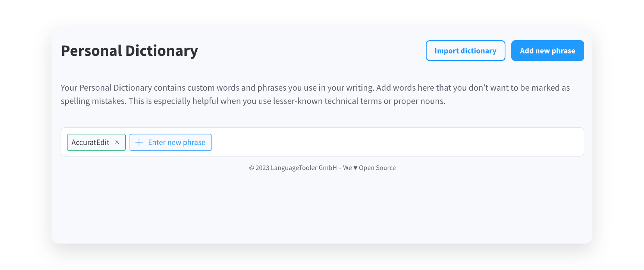Click LanguageTooler GmbH in the footer
Viewport: 644px width, 270px height.
tap(304, 168)
